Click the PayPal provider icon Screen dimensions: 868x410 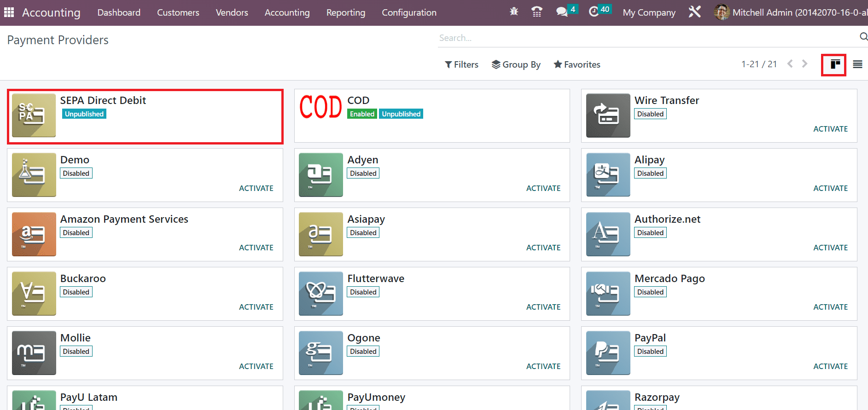(x=608, y=353)
